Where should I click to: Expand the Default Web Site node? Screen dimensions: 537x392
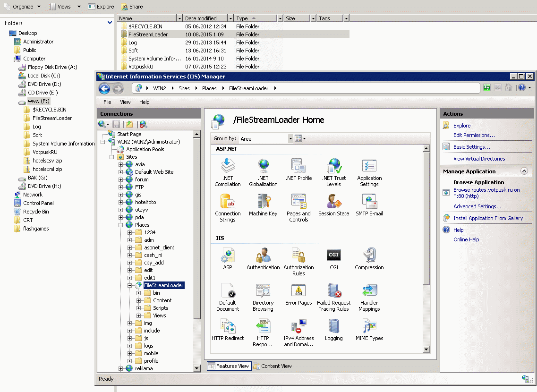pos(120,172)
